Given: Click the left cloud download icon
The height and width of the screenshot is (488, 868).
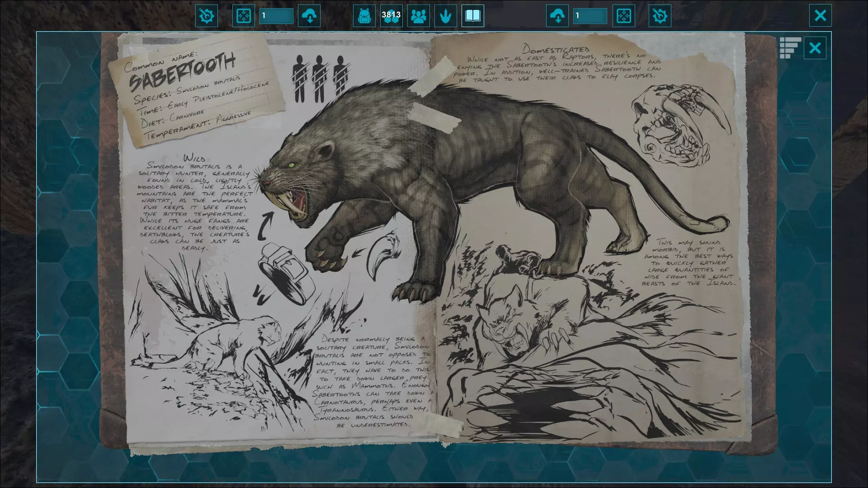Looking at the screenshot, I should (x=309, y=16).
